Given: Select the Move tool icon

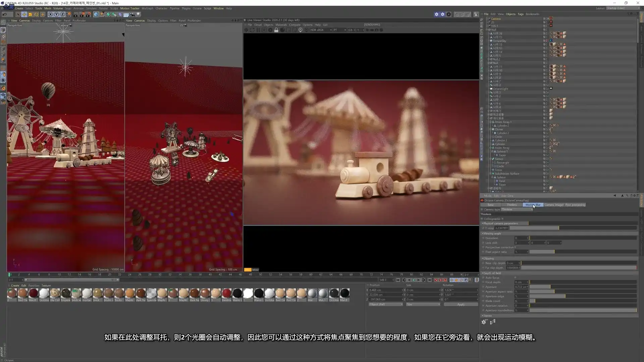Looking at the screenshot, I should click(24, 14).
